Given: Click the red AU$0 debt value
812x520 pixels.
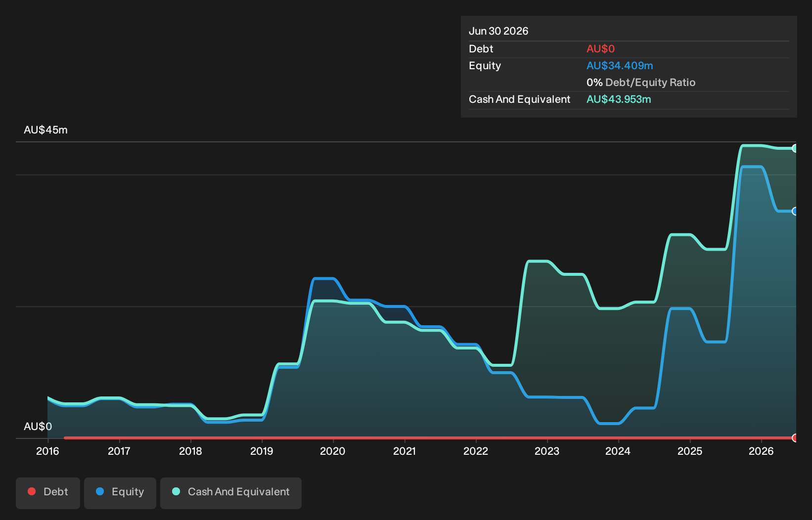Looking at the screenshot, I should tap(600, 49).
